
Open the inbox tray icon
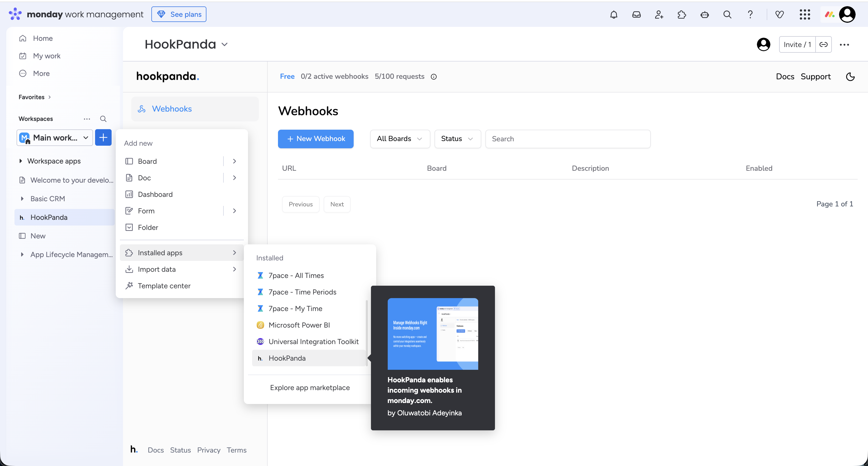(x=636, y=14)
